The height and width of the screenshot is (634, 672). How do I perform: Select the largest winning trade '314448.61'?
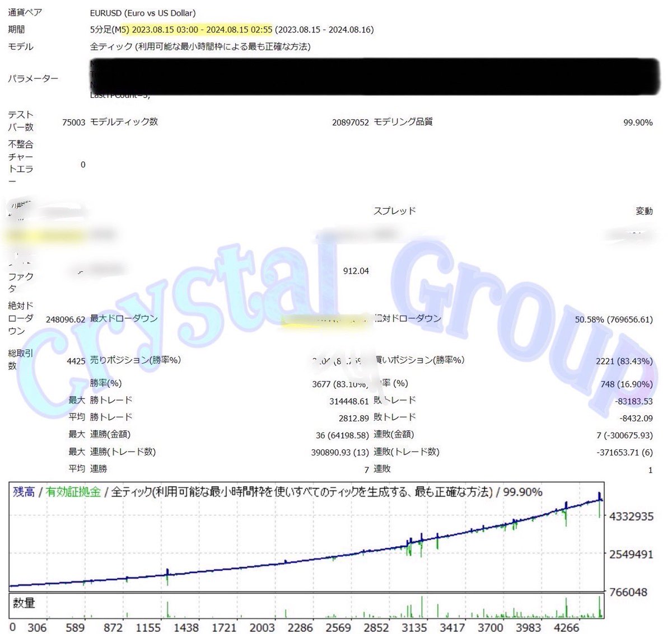coord(349,401)
